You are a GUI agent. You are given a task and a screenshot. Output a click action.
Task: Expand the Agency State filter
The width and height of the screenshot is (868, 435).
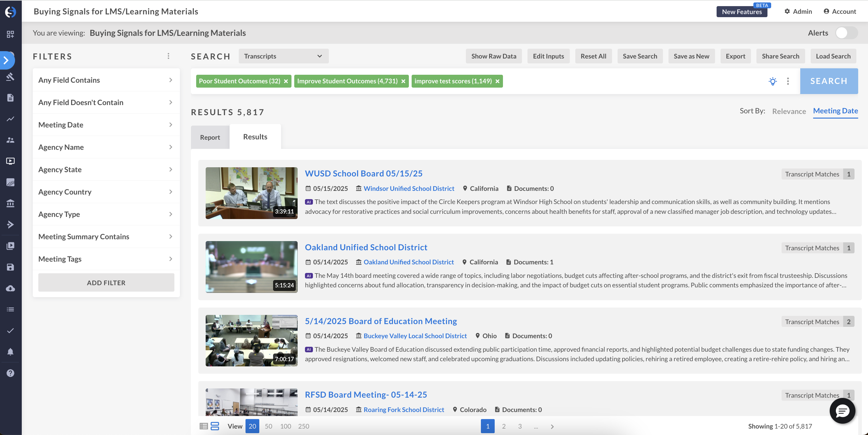[106, 169]
